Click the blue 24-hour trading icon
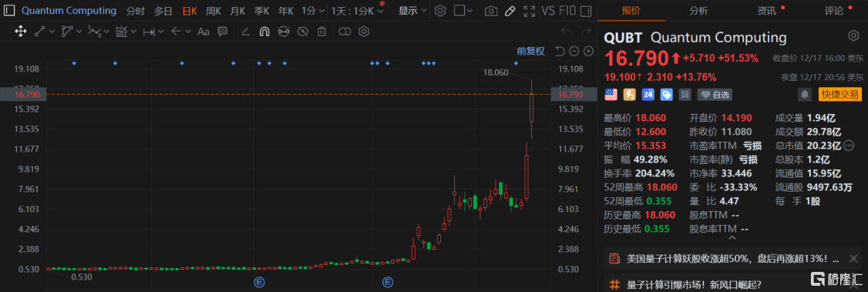This screenshot has height=292, width=868. click(648, 95)
